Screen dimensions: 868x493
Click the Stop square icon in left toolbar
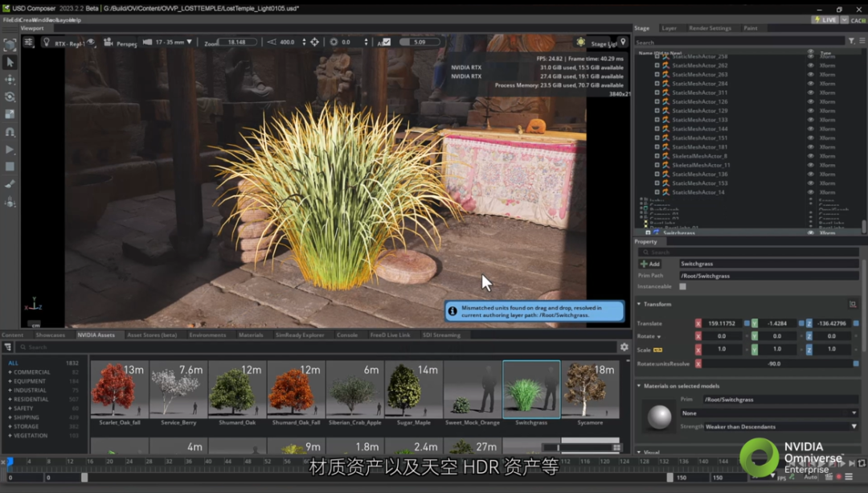click(x=10, y=166)
